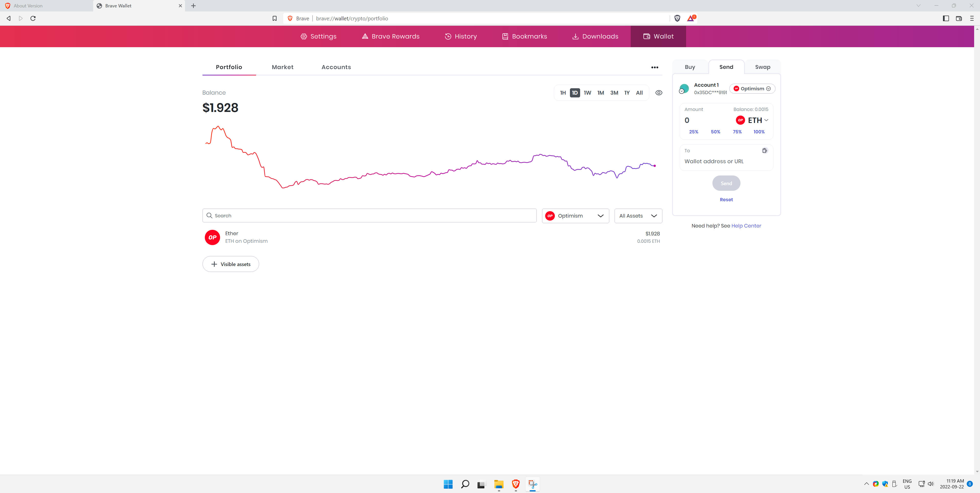The height and width of the screenshot is (493, 980).
Task: Open the Wallet section in the toolbar
Action: (x=658, y=36)
